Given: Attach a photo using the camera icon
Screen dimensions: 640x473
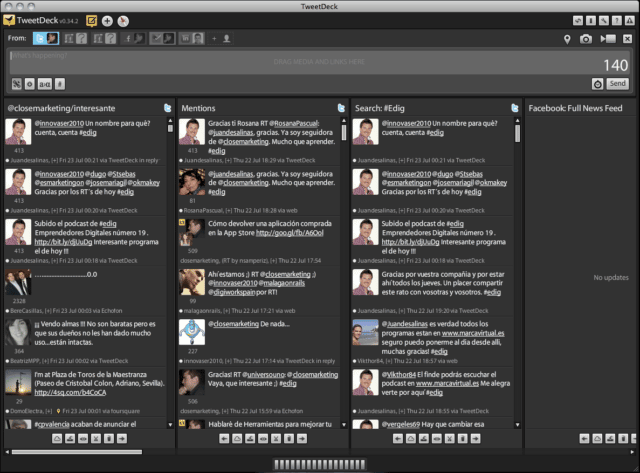Looking at the screenshot, I should (x=586, y=39).
